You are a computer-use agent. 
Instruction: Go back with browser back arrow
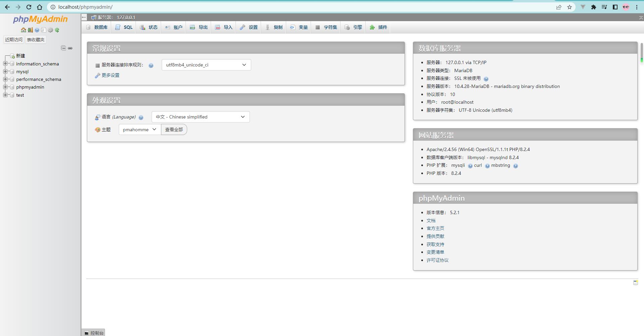click(x=7, y=7)
